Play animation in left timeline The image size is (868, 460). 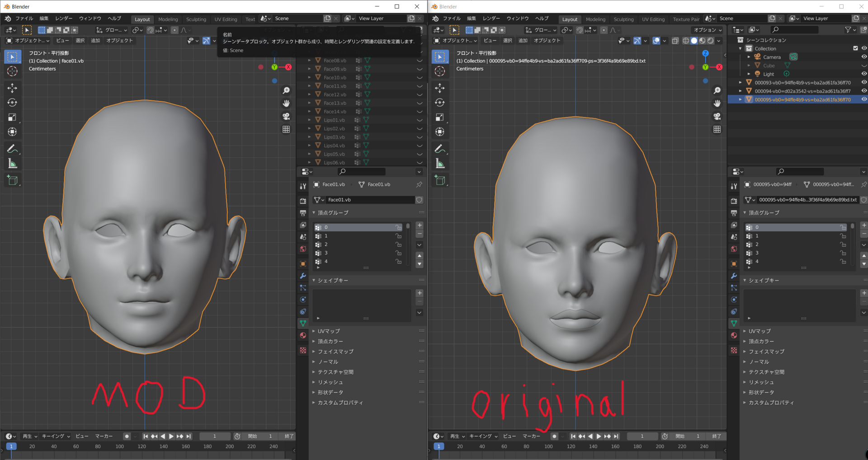coord(171,437)
